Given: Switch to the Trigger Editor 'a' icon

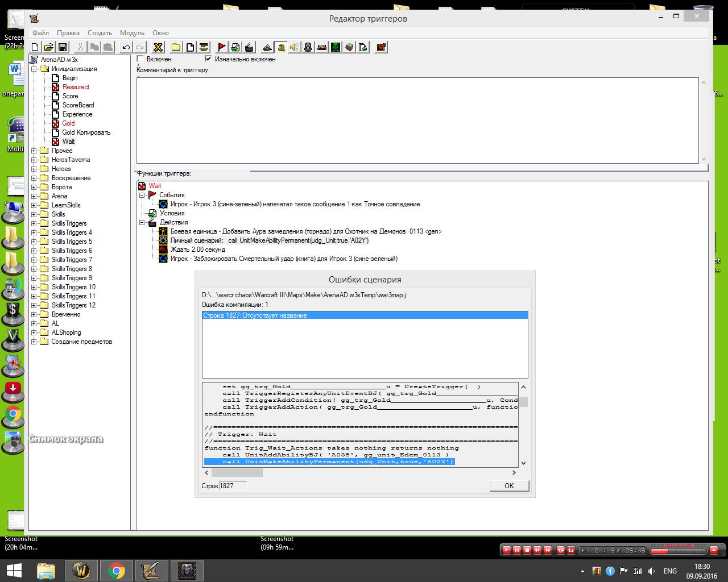Looking at the screenshot, I should tap(281, 47).
